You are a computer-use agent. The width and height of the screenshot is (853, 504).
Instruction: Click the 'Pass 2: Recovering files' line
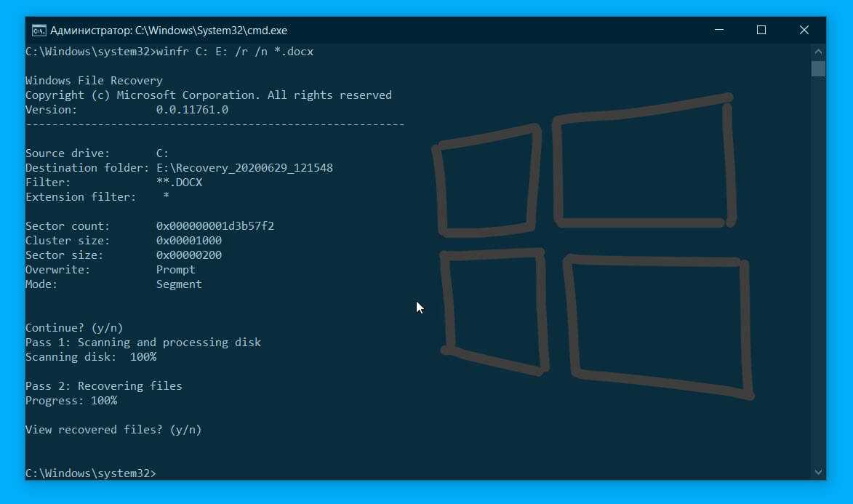click(x=104, y=386)
